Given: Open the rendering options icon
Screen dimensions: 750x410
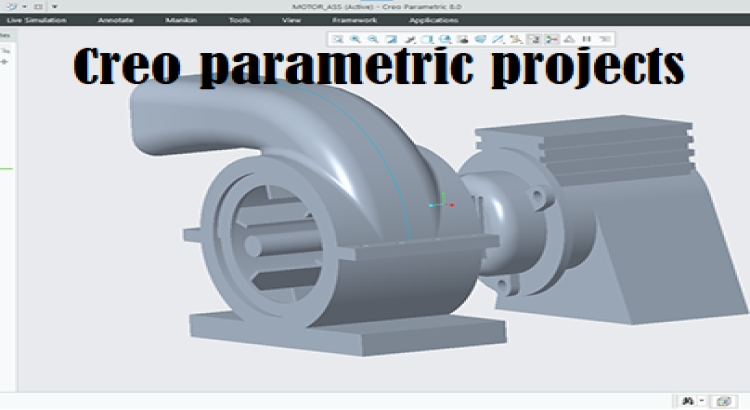Looking at the screenshot, I should point(410,39).
